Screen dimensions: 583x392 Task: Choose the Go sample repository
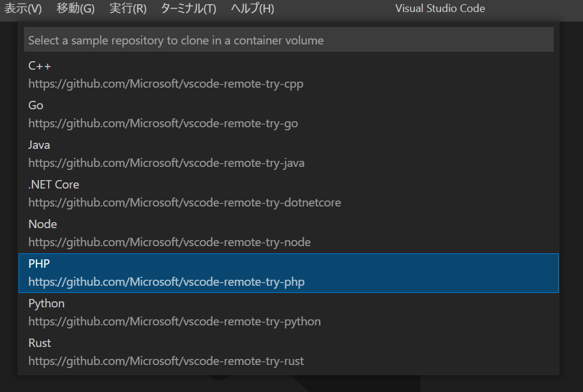coord(289,115)
